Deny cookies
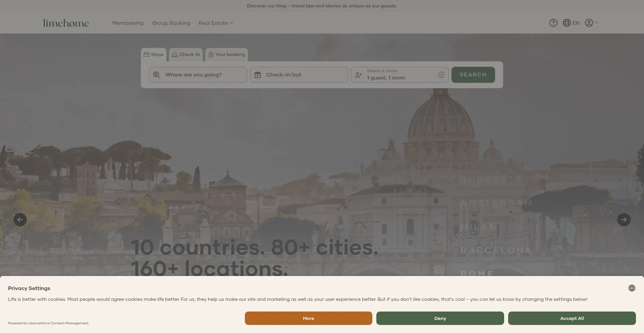This screenshot has width=644, height=333. 440,318
